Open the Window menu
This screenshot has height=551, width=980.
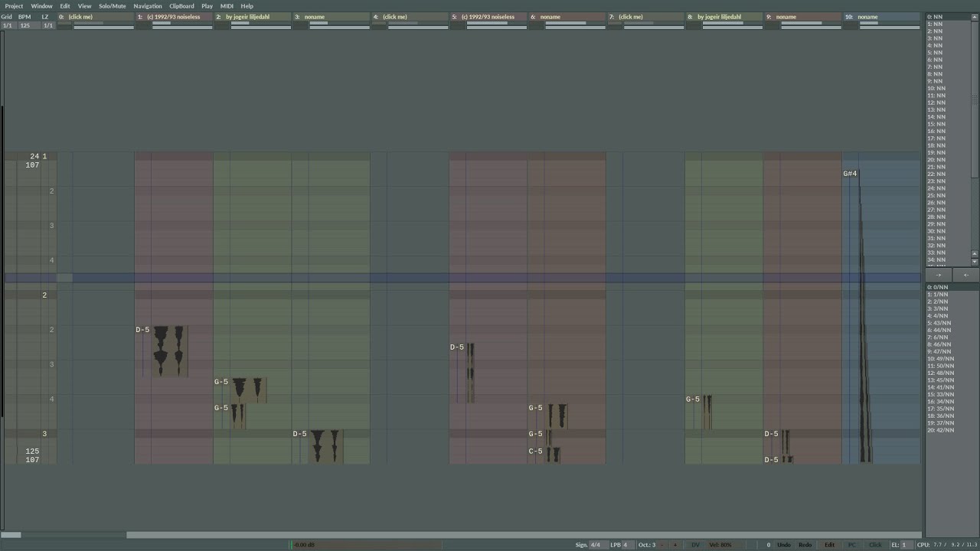pyautogui.click(x=41, y=6)
